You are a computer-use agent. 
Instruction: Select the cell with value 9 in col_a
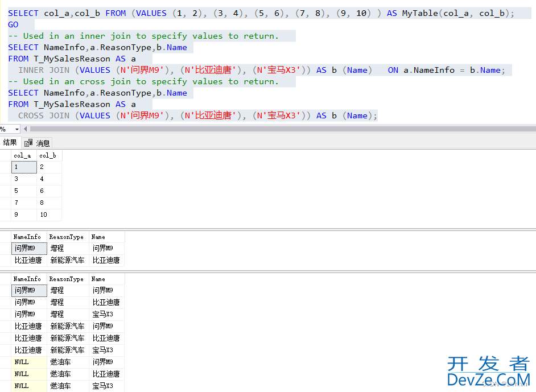23,215
